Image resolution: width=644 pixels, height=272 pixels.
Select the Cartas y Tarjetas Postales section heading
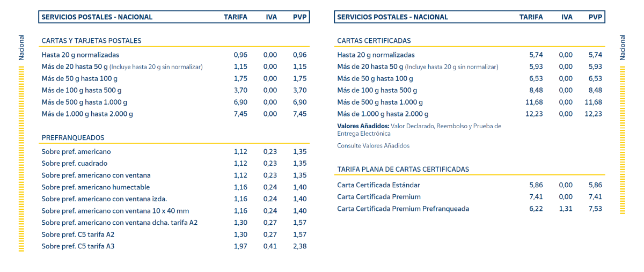(91, 41)
